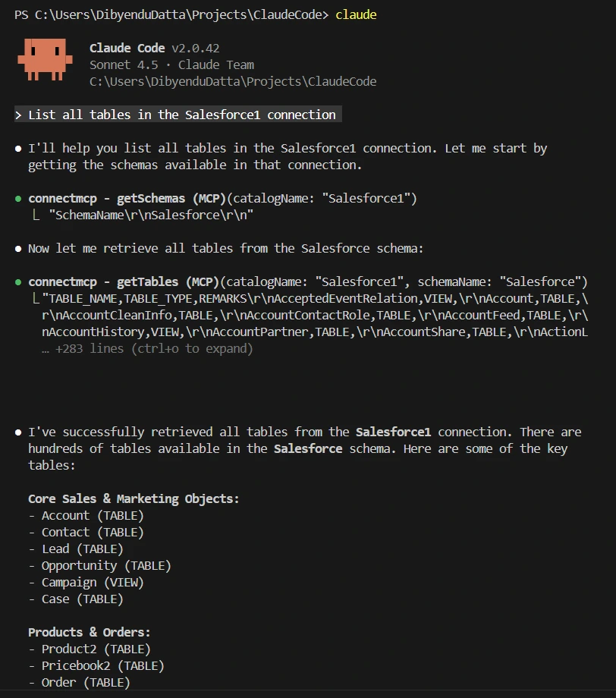The height and width of the screenshot is (698, 616).
Task: Click the "List all tables" user prompt line
Action: (x=182, y=115)
